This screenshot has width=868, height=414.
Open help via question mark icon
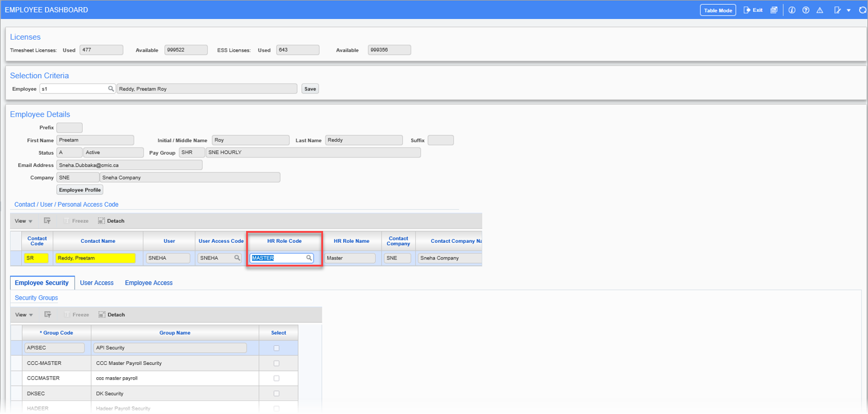806,10
